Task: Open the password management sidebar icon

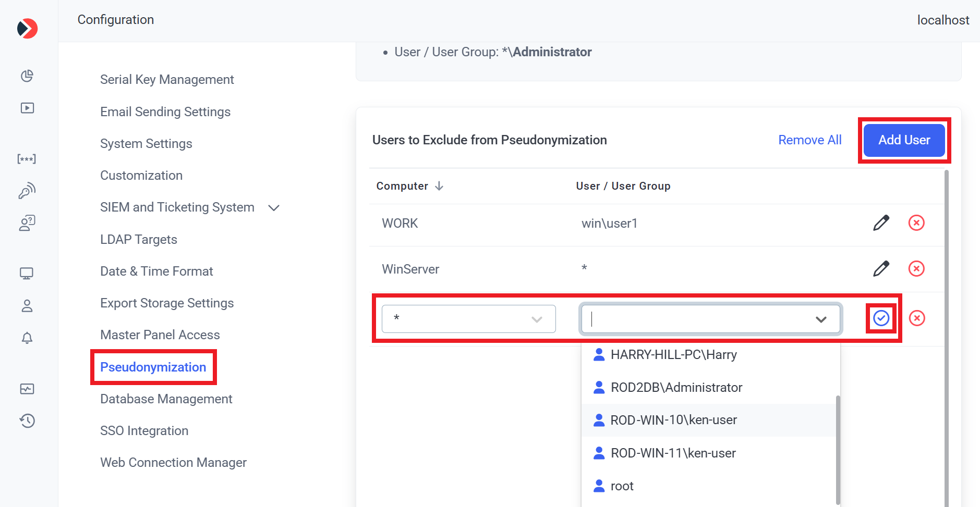Action: point(27,159)
